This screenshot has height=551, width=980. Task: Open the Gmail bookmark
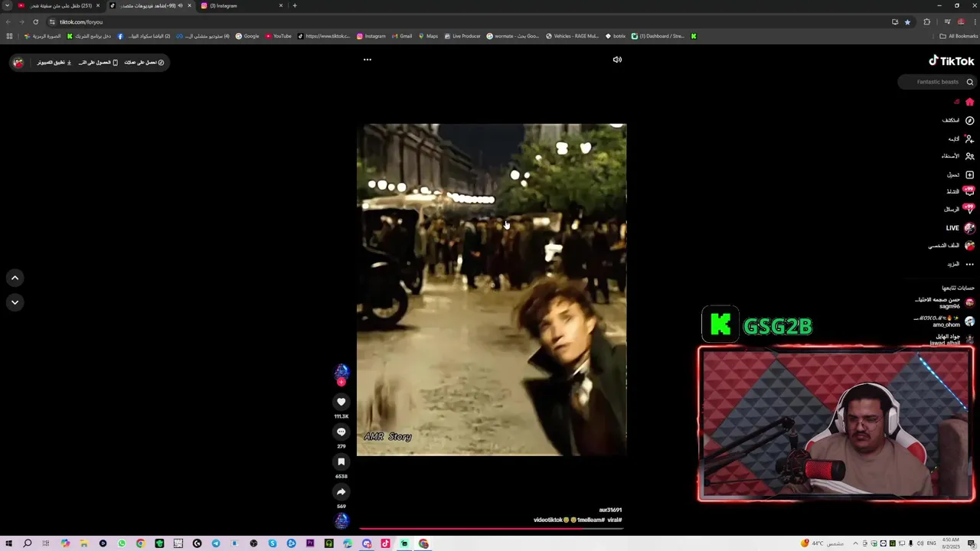click(402, 36)
